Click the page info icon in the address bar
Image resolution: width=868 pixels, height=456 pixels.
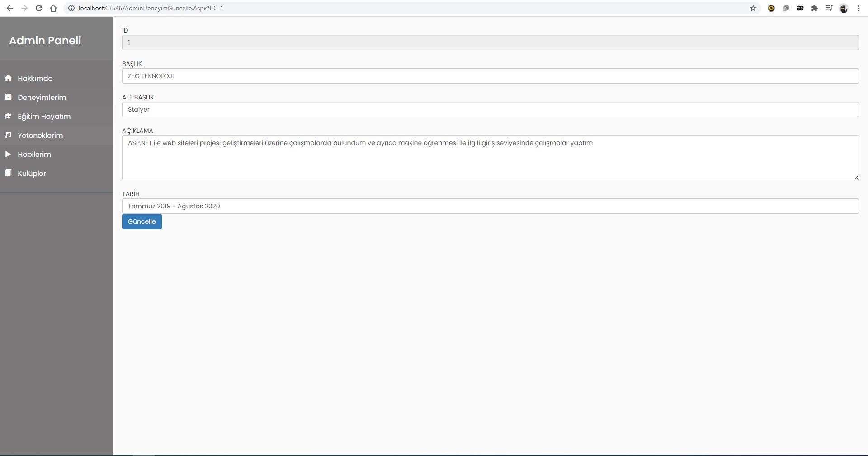(x=71, y=8)
